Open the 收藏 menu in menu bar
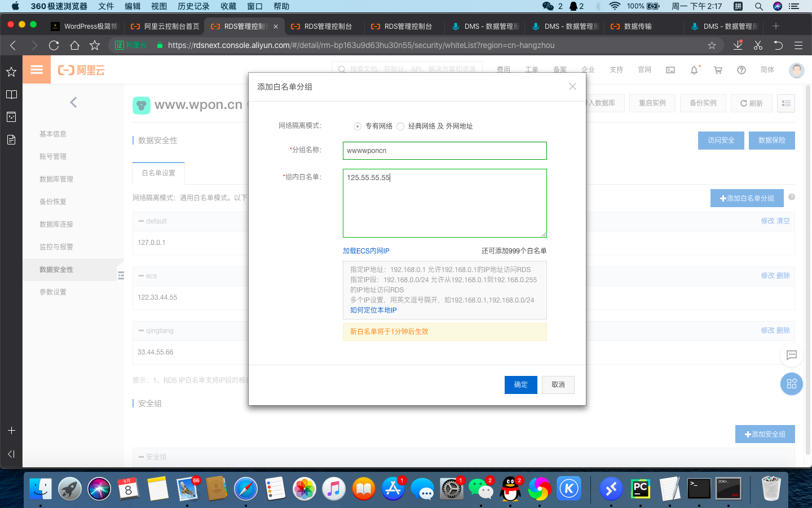 [x=228, y=6]
